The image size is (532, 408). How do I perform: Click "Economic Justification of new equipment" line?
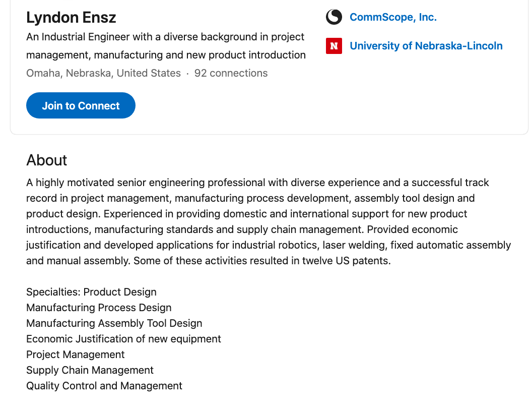tap(123, 339)
